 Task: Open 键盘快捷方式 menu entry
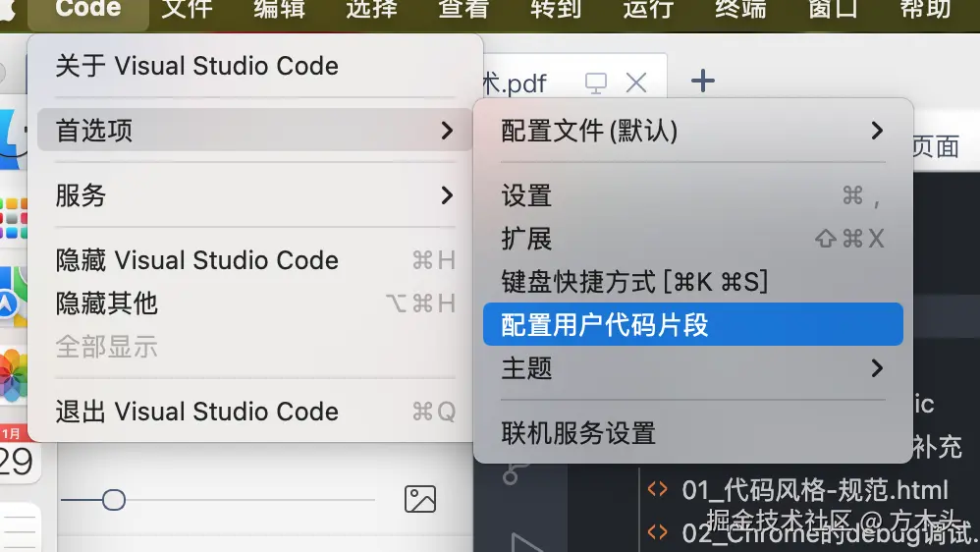pos(693,281)
